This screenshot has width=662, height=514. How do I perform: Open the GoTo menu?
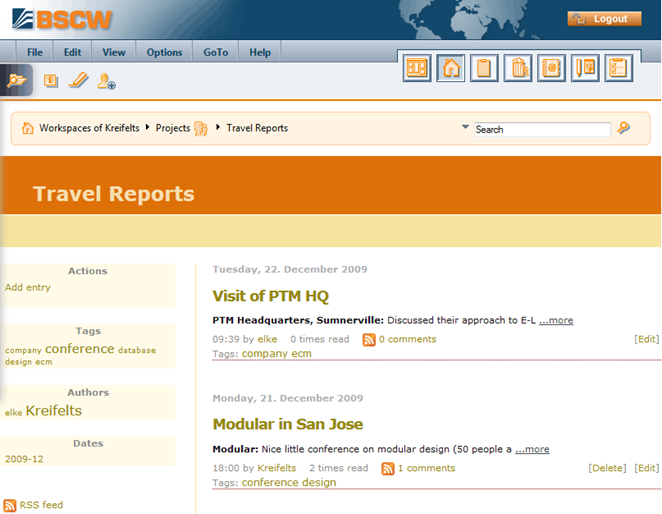pos(216,52)
